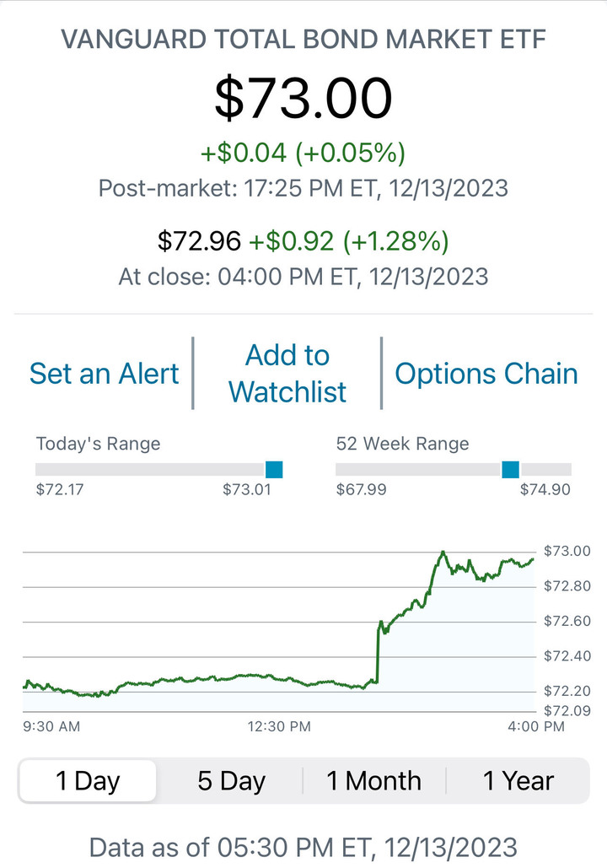This screenshot has width=607, height=868.
Task: Select the 1 Day chart range
Action: (88, 781)
